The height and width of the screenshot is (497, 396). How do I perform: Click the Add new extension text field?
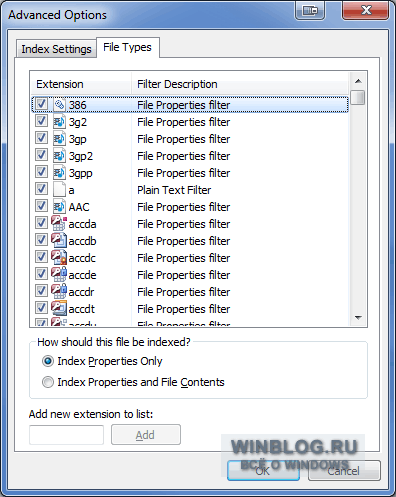(x=66, y=435)
